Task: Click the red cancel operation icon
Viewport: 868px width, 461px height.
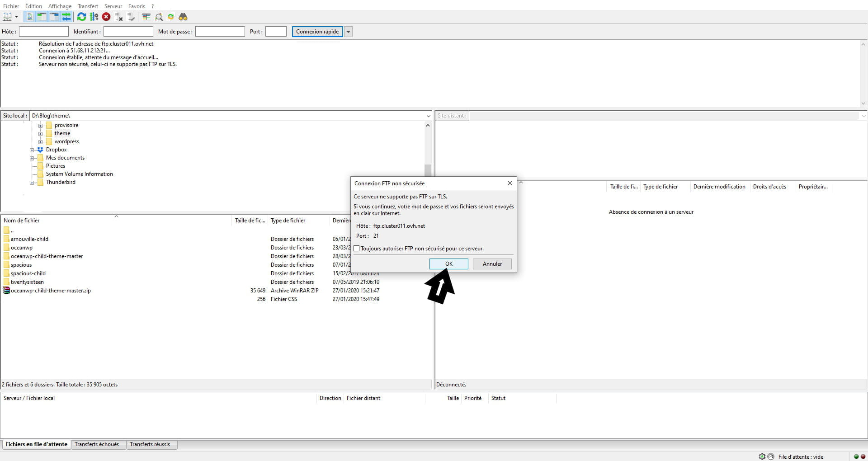Action: click(x=106, y=17)
